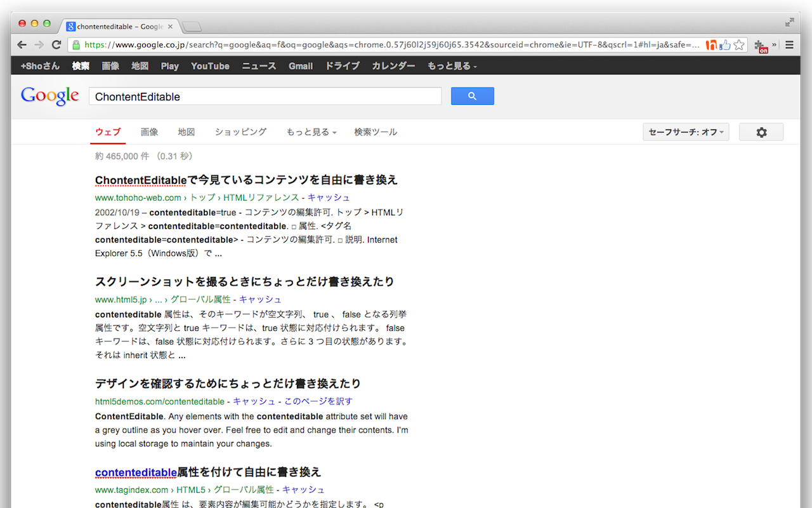Click the snippet starting 'ContentEditable. Any elements with'

[251, 430]
